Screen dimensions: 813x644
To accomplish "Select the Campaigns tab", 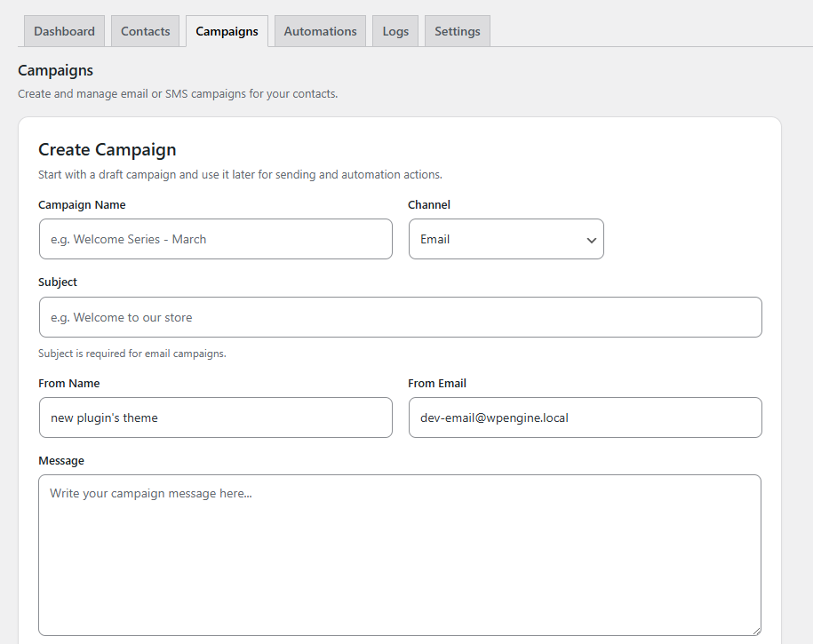I will [x=227, y=31].
